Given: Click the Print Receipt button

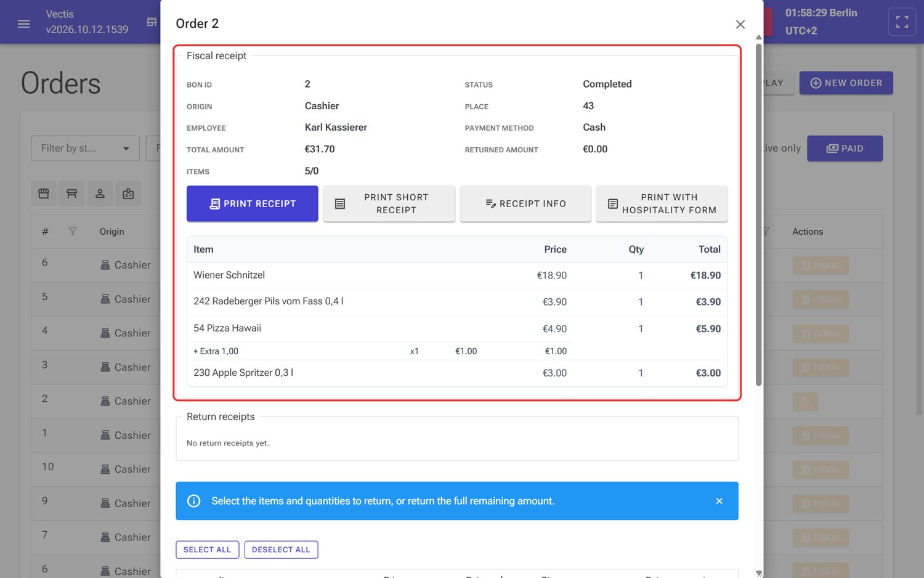Looking at the screenshot, I should 253,203.
